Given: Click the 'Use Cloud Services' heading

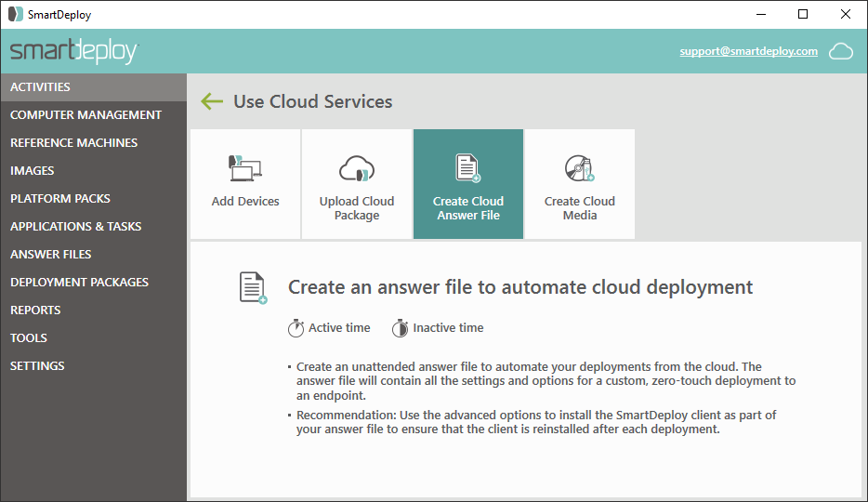Looking at the screenshot, I should (x=313, y=102).
